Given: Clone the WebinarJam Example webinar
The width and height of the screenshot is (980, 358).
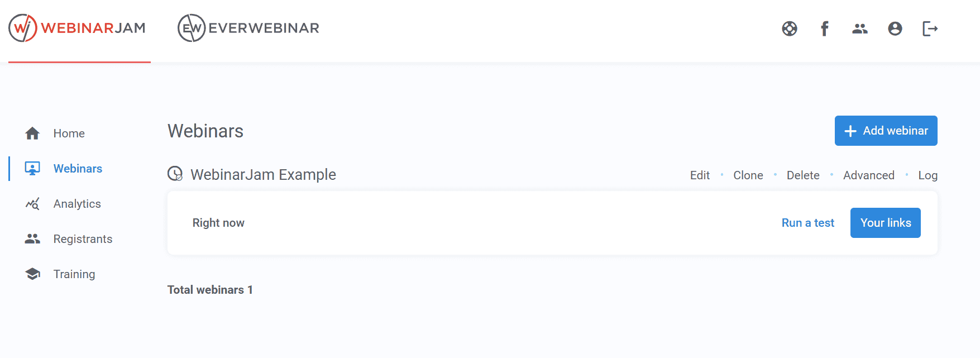Looking at the screenshot, I should pos(748,175).
